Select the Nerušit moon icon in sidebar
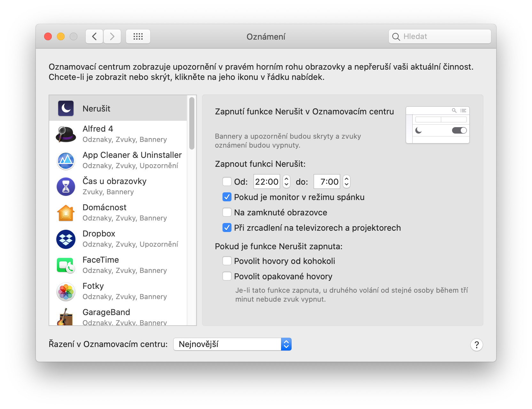The height and width of the screenshot is (409, 532). (66, 108)
